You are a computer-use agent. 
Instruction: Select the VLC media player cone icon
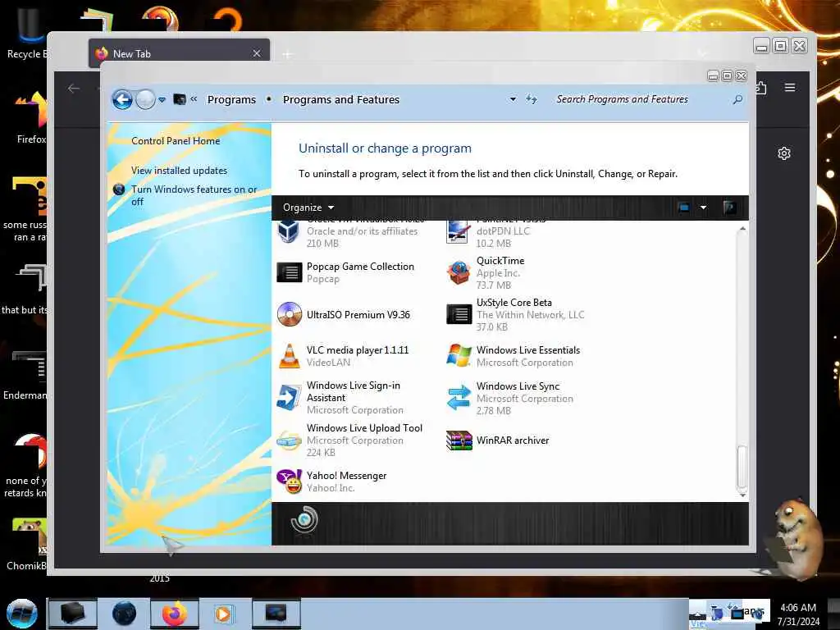pyautogui.click(x=290, y=356)
